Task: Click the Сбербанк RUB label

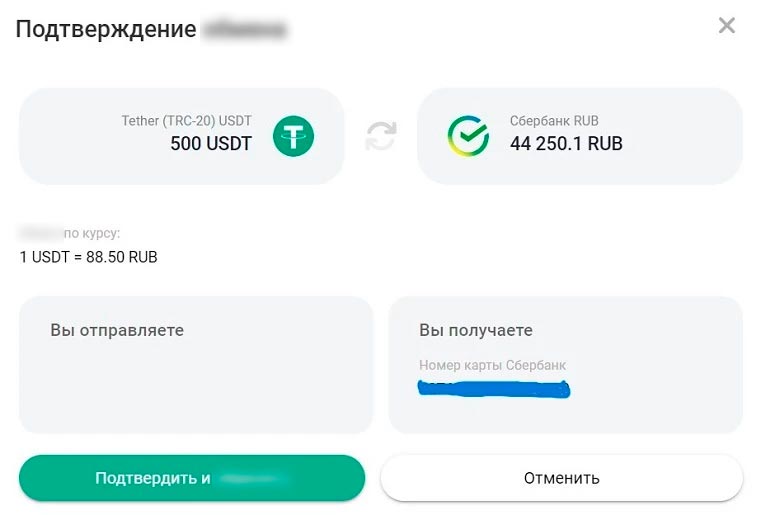Action: [554, 121]
